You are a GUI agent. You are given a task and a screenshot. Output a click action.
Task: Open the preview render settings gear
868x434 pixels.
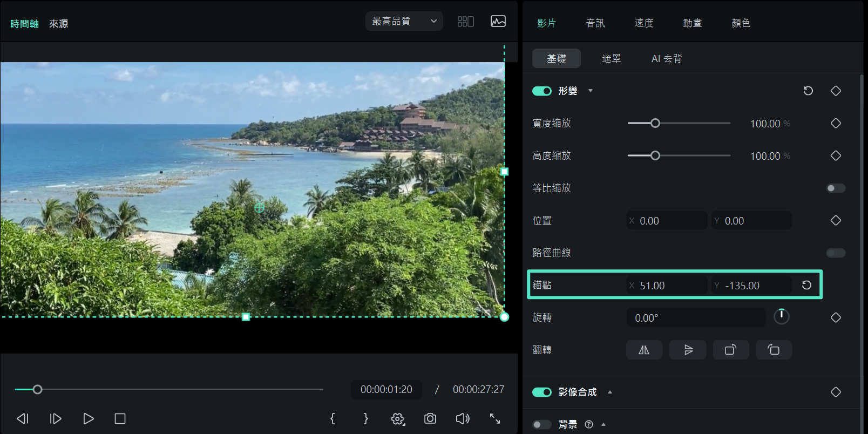click(398, 419)
